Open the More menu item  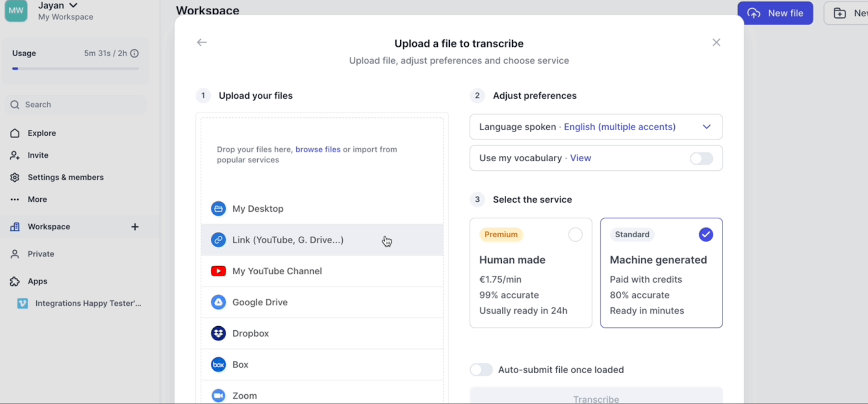(x=37, y=200)
